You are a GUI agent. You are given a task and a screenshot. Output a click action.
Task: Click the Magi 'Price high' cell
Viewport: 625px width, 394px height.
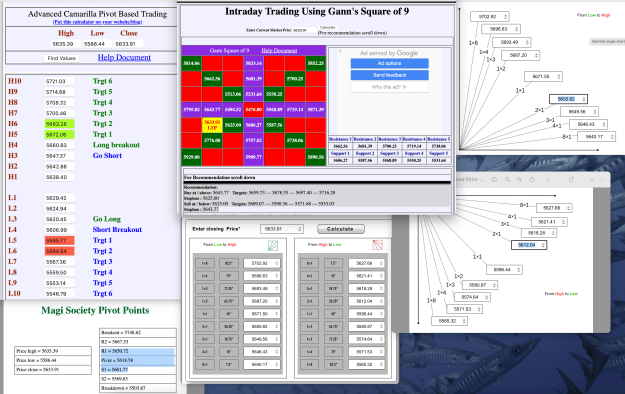[x=53, y=351]
